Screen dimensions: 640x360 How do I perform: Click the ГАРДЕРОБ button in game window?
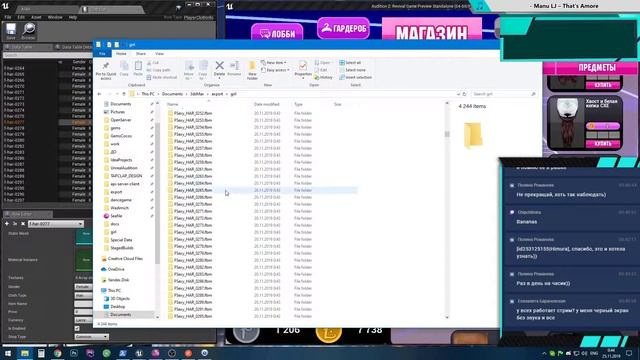[344, 28]
